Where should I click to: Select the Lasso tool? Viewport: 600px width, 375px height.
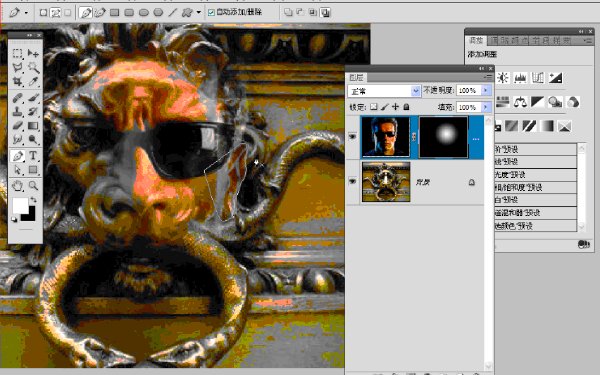17,68
